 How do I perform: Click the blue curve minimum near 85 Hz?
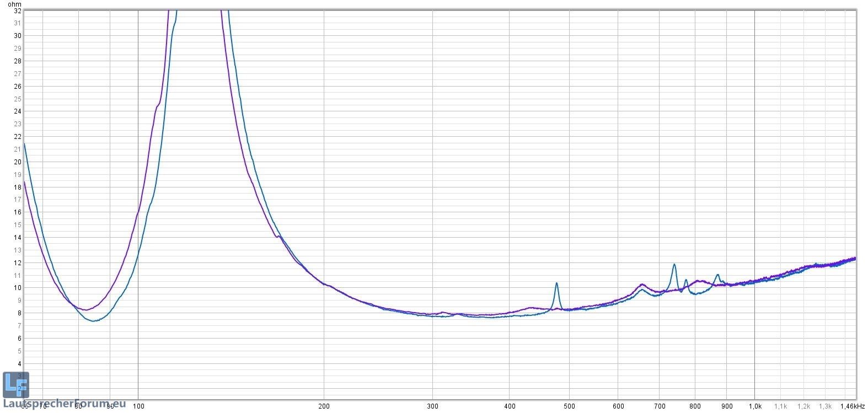tap(94, 320)
